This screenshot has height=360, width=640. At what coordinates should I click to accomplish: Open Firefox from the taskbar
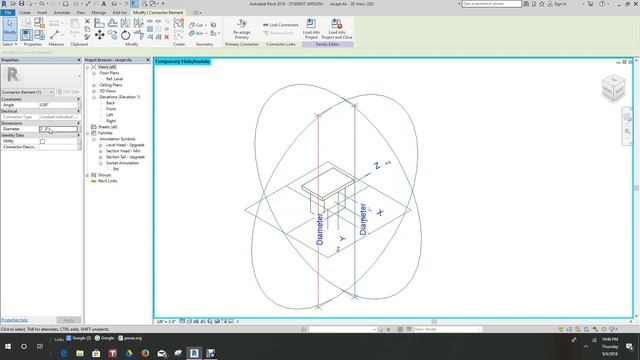point(145,353)
